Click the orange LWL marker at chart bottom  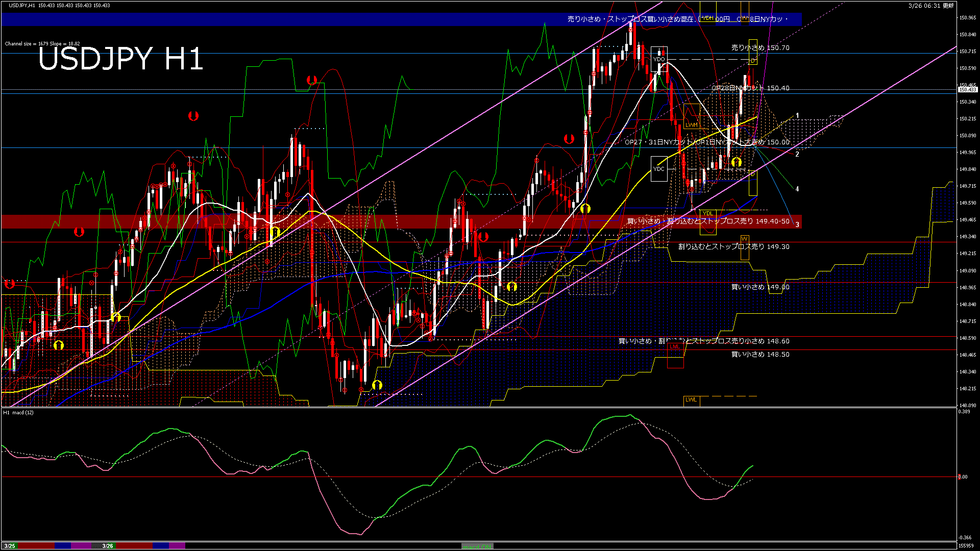(x=691, y=399)
